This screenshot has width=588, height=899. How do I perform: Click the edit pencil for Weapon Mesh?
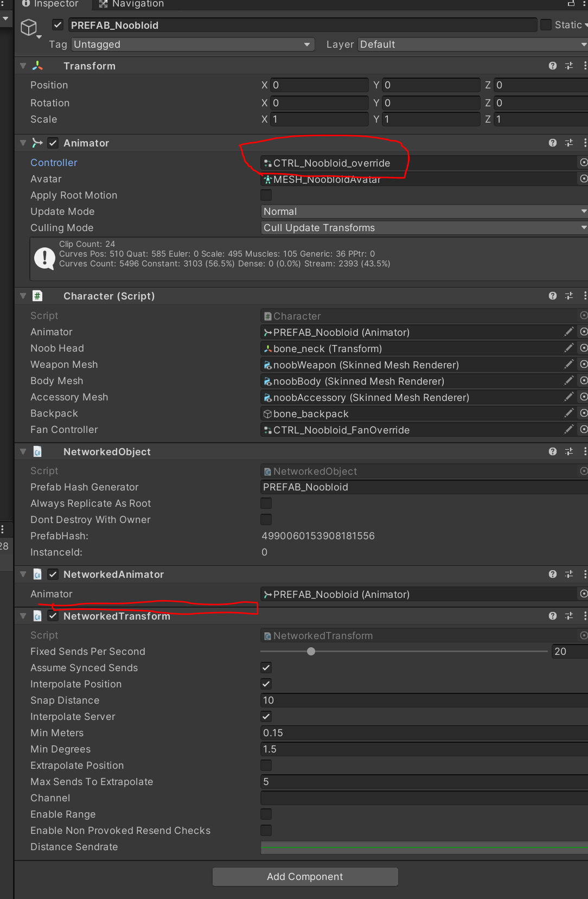(568, 364)
